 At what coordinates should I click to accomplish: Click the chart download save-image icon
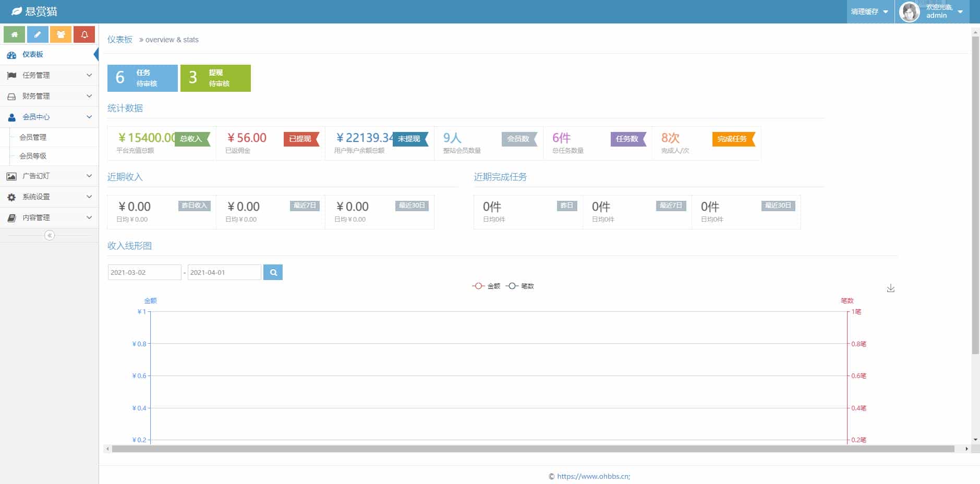pyautogui.click(x=891, y=288)
